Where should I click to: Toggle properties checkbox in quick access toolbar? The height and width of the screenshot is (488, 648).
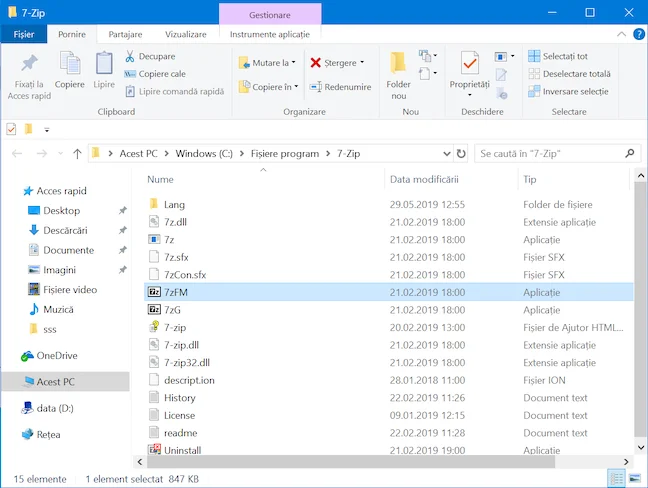click(x=11, y=129)
